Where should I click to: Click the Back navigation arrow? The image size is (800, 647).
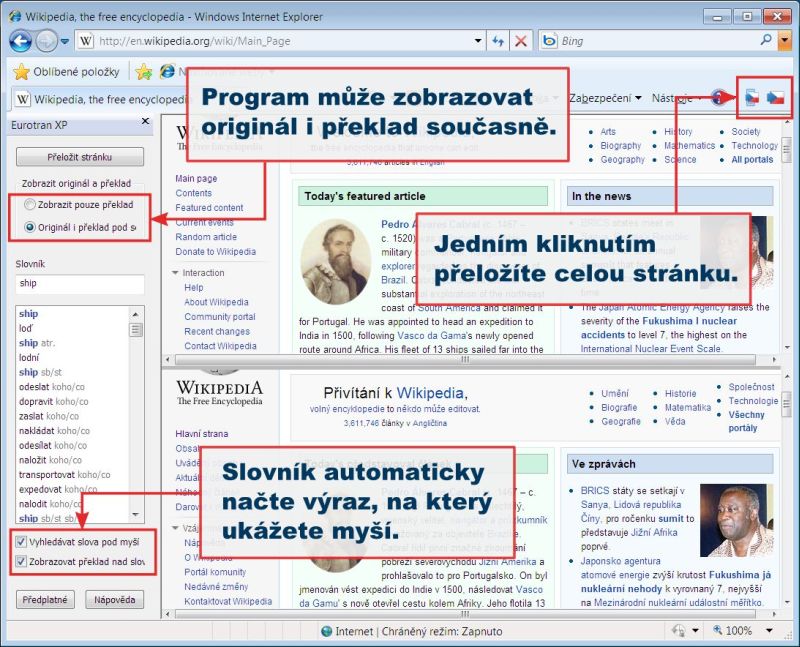(x=18, y=41)
